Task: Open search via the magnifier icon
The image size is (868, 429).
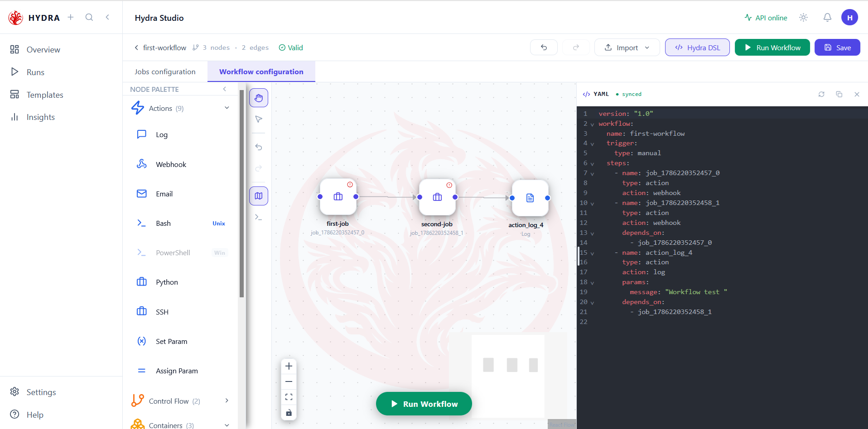Action: [x=89, y=17]
